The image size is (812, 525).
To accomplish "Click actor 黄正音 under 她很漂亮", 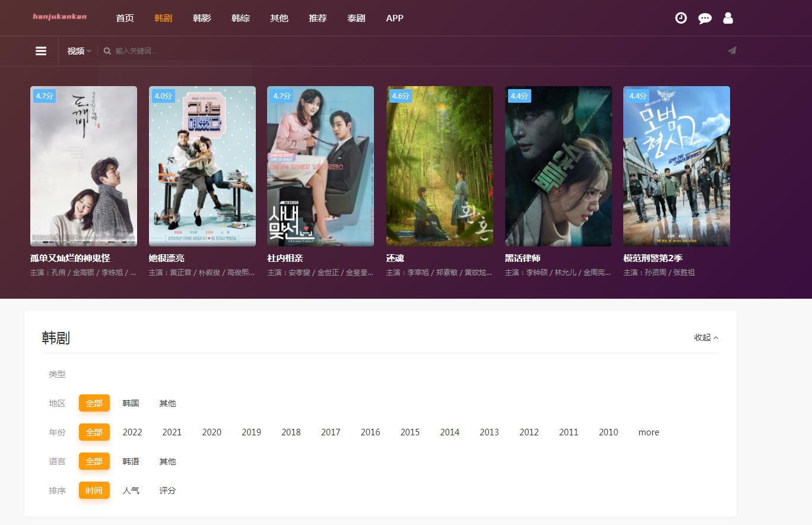I will pos(181,273).
